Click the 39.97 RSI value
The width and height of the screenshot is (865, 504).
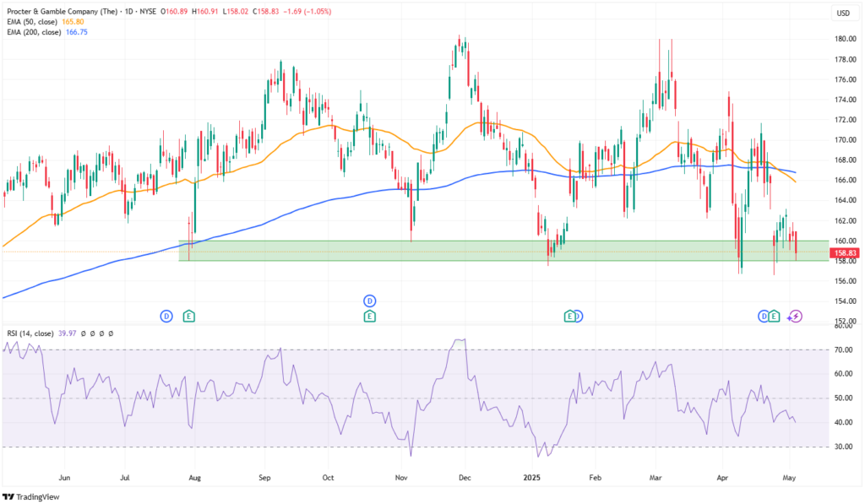[68, 333]
